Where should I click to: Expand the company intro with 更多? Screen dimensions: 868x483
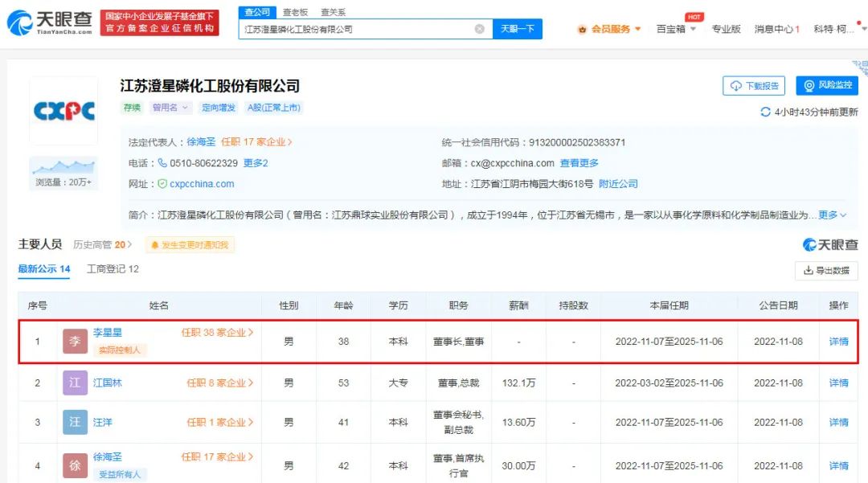832,215
